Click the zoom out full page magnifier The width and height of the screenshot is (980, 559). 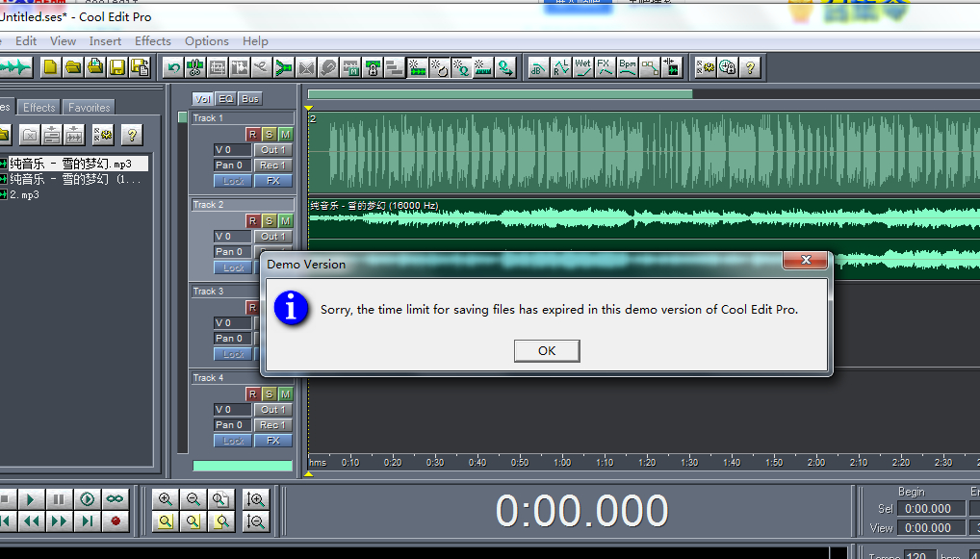(221, 499)
